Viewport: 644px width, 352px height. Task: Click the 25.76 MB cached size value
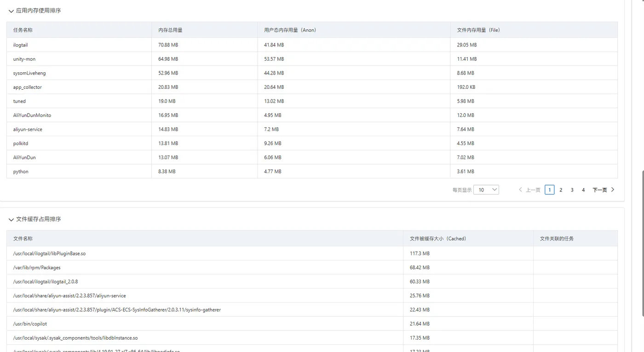coord(420,295)
